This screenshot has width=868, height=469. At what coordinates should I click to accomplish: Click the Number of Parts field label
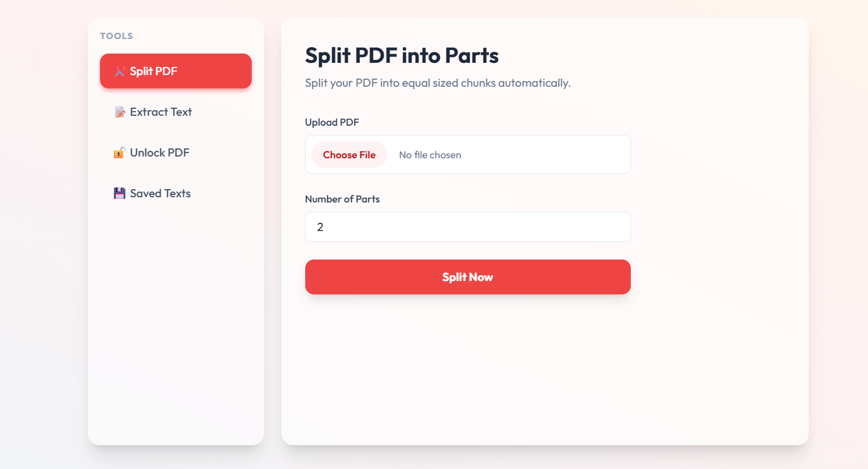tap(342, 199)
